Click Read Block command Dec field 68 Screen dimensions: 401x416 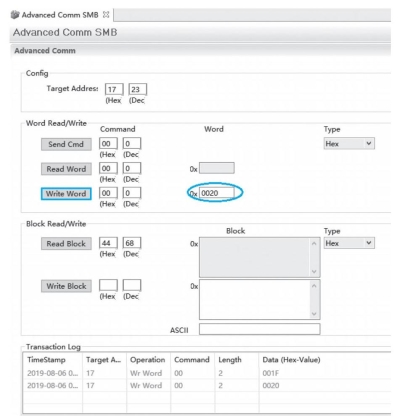[x=132, y=243]
